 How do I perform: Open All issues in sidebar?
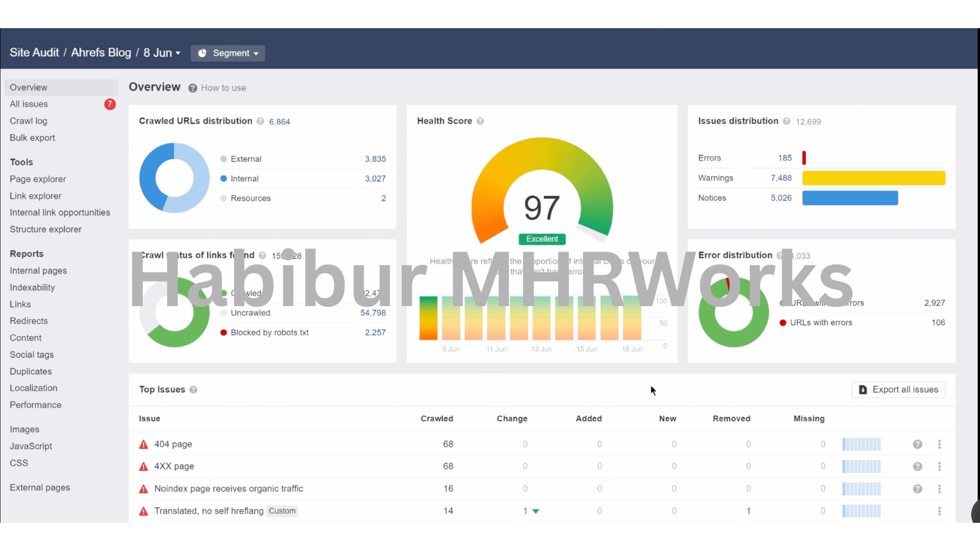pos(29,104)
